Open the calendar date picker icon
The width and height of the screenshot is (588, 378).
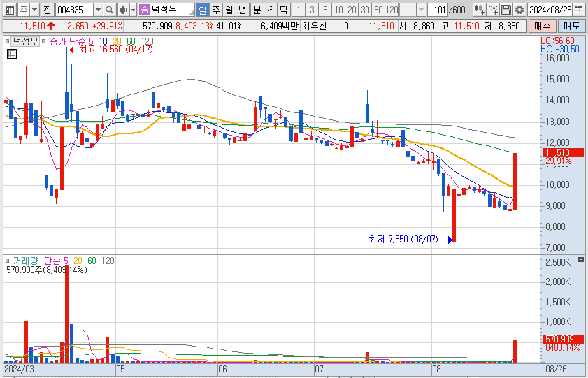[579, 10]
